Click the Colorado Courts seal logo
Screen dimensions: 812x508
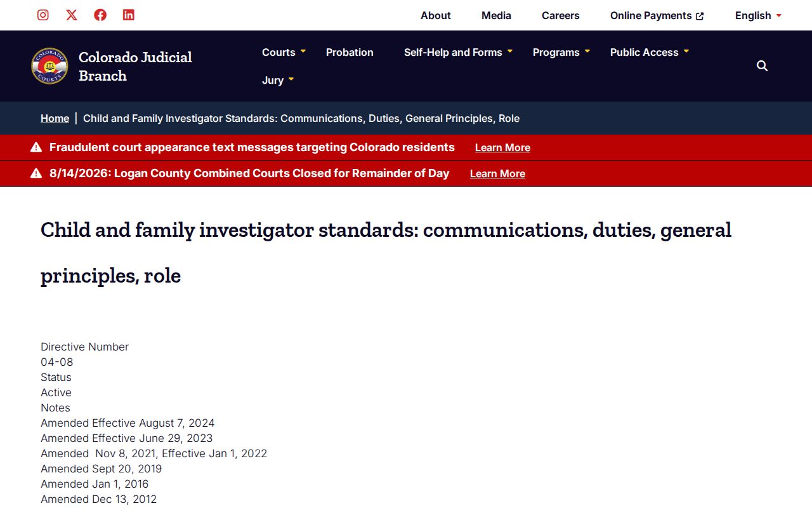[x=49, y=66]
